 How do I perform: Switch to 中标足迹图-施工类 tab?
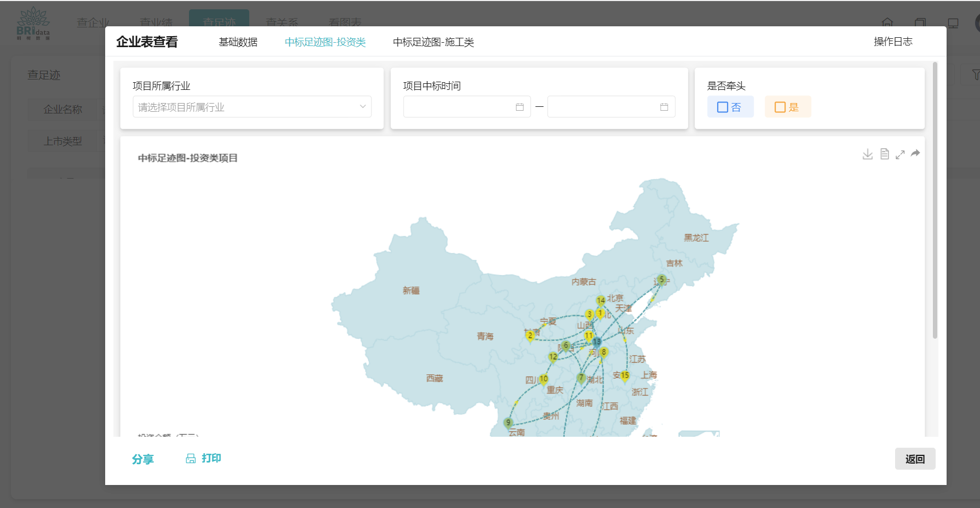tap(433, 42)
